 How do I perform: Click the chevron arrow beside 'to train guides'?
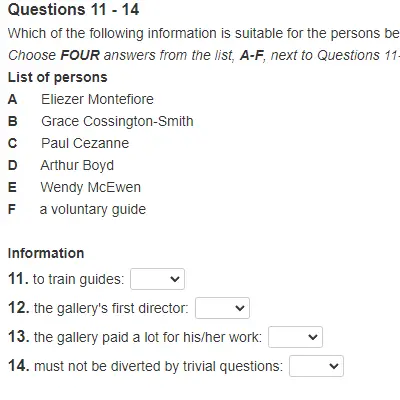[175, 279]
